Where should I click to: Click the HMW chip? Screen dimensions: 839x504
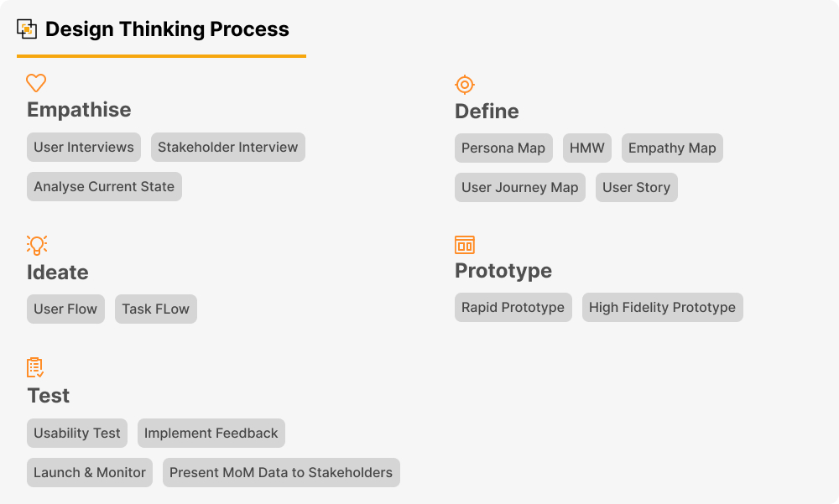pos(587,148)
